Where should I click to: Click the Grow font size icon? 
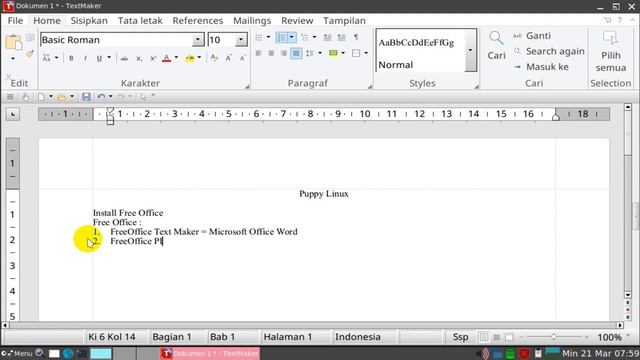pos(228,58)
